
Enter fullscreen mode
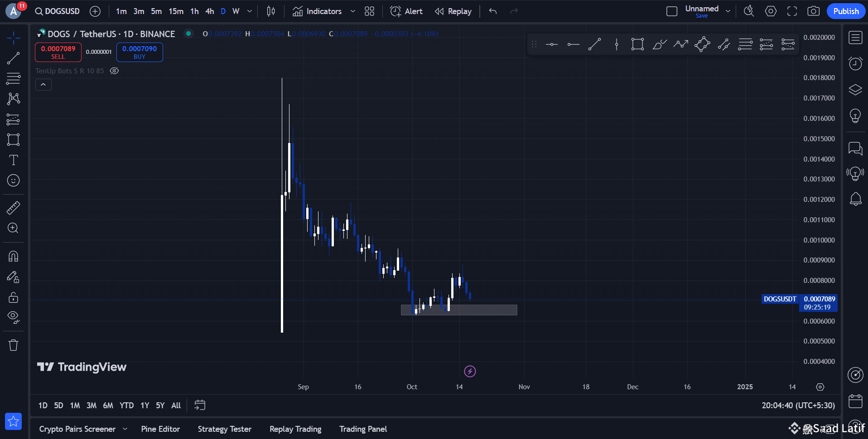pyautogui.click(x=792, y=11)
